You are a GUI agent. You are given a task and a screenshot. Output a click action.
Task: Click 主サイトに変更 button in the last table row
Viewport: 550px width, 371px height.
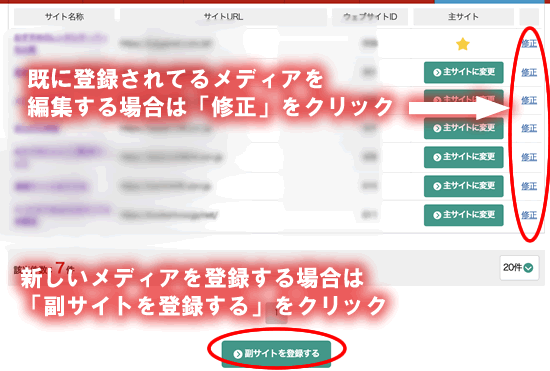pos(464,215)
